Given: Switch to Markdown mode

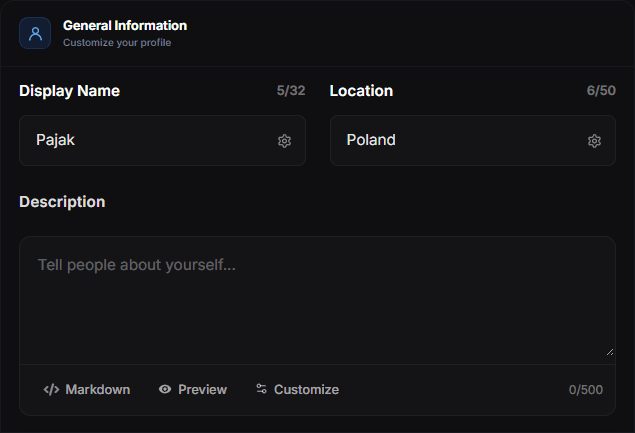Looking at the screenshot, I should [x=87, y=390].
